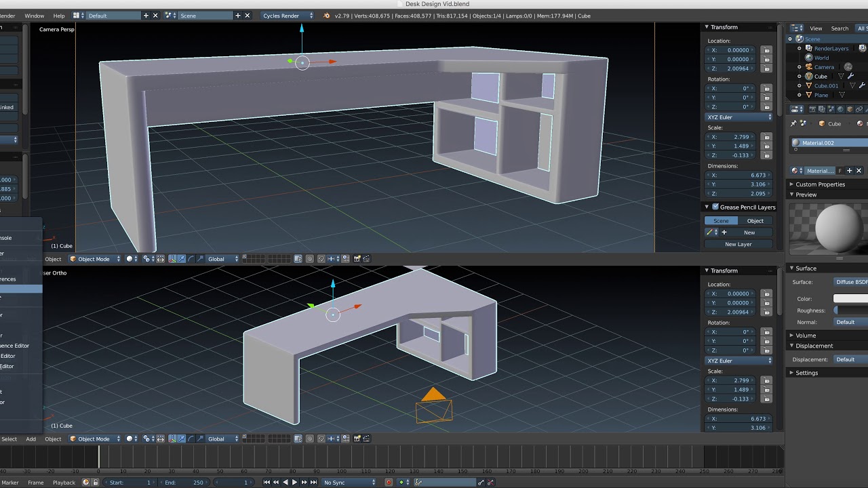Select the translate manipulator arrow in top viewport header
This screenshot has width=868, height=488.
(x=182, y=259)
